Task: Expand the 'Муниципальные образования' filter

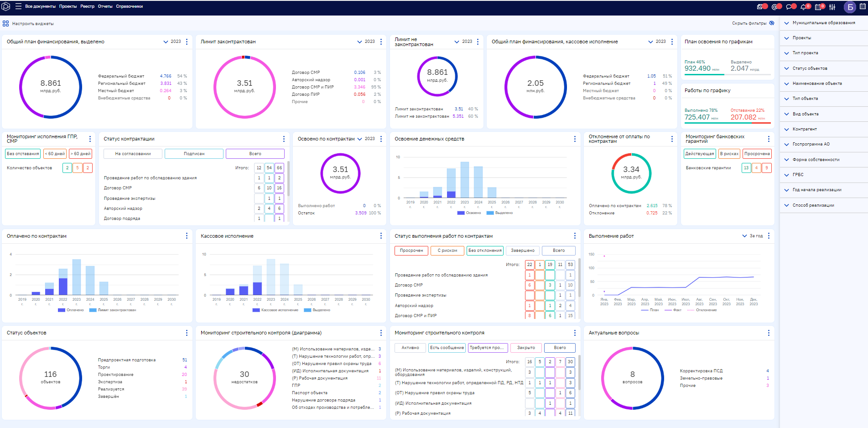Action: [x=823, y=23]
